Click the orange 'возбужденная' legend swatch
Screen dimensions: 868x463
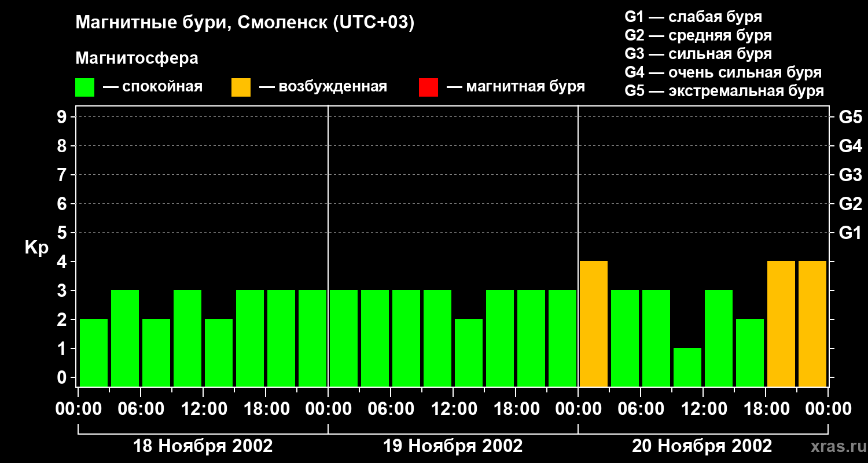click(241, 87)
